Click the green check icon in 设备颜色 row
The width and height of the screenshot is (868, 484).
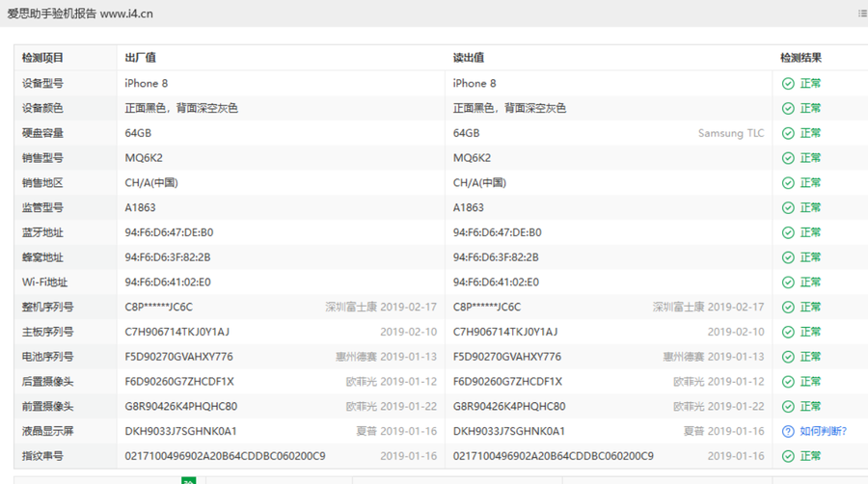click(788, 108)
